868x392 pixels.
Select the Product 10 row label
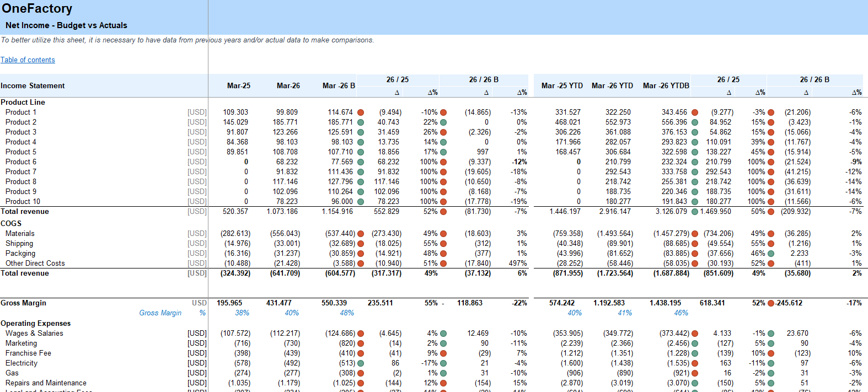point(23,202)
